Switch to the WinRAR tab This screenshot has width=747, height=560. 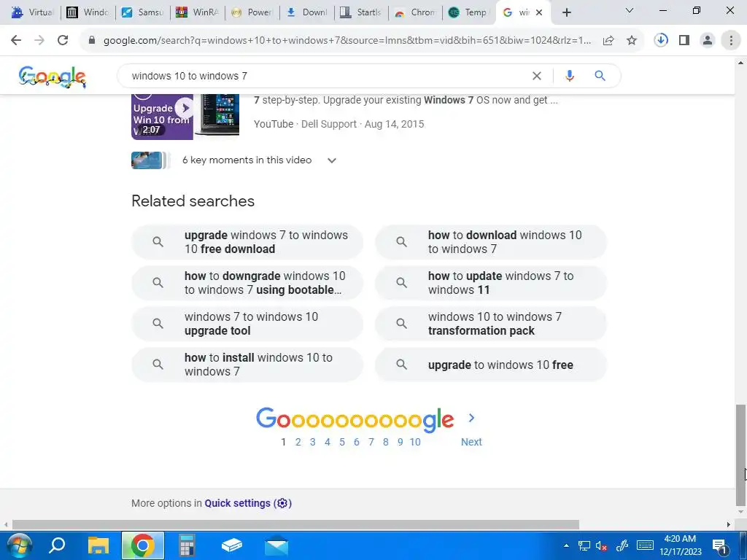(x=197, y=12)
